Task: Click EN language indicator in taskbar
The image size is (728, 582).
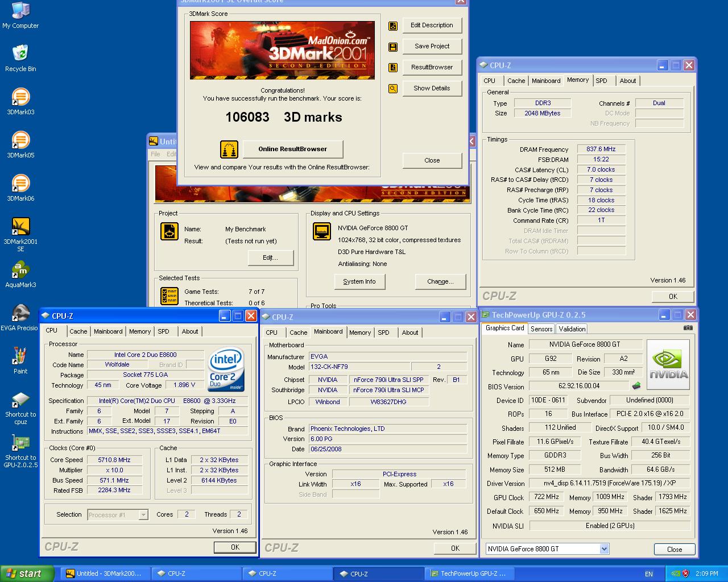Action: pyautogui.click(x=649, y=574)
